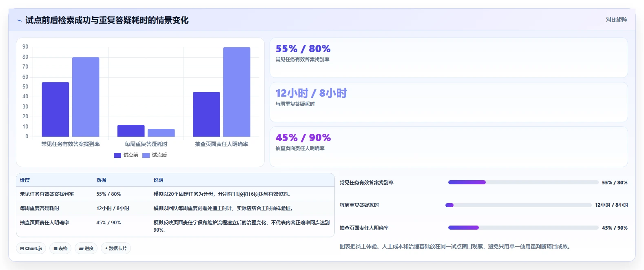Click the 试点后 bar for 常见任务有效答案找到率
This screenshot has height=270, width=644.
coord(86,97)
